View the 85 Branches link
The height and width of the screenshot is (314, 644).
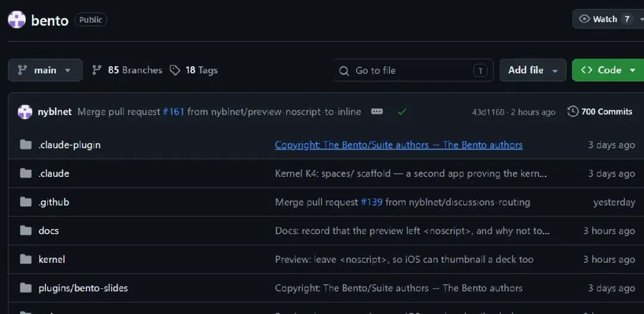click(x=127, y=70)
